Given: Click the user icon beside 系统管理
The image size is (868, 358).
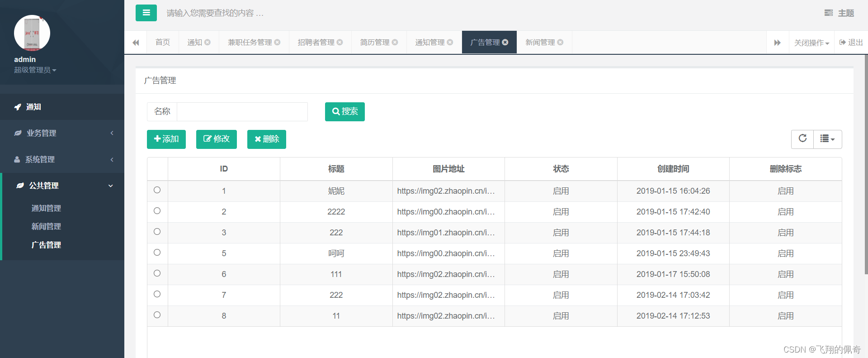Looking at the screenshot, I should [x=17, y=159].
